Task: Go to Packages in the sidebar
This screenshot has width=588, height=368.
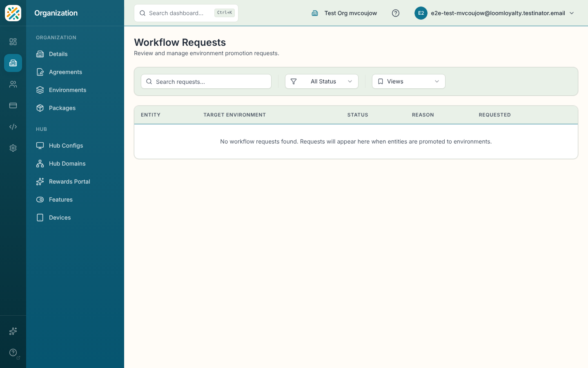Action: click(75, 108)
